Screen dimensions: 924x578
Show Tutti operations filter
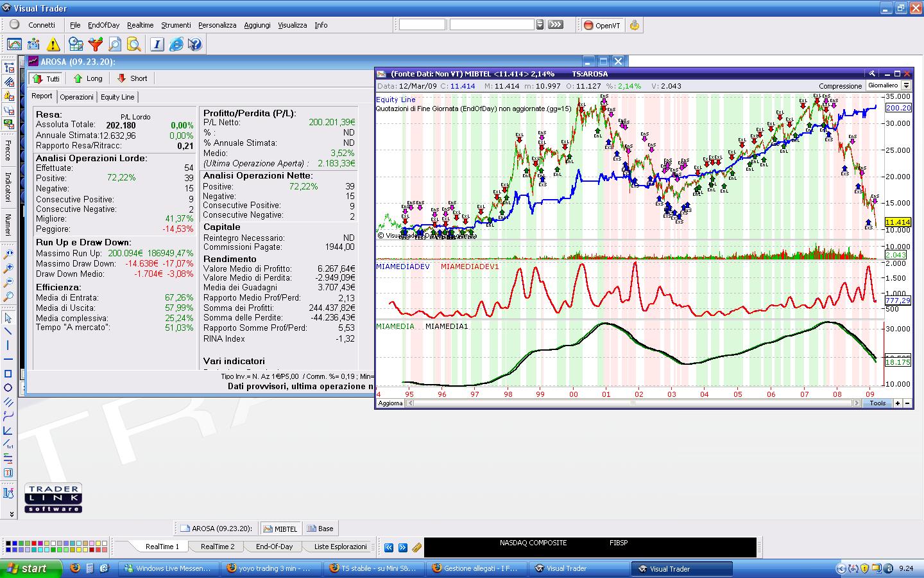click(x=46, y=78)
